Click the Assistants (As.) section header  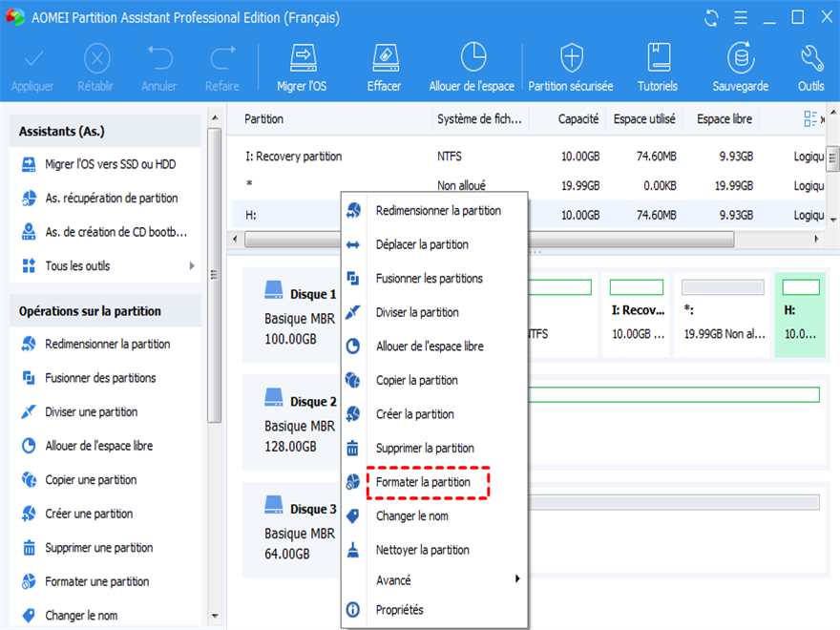click(x=106, y=132)
